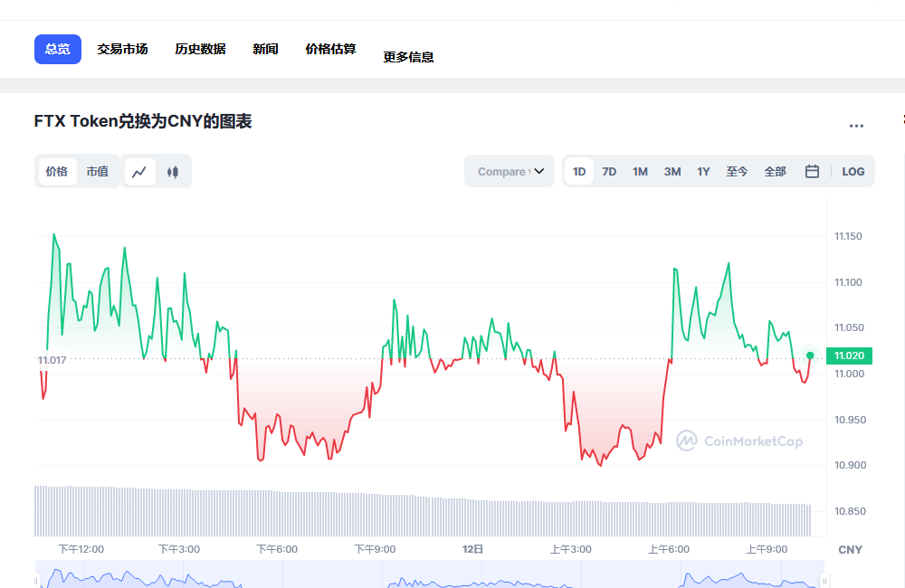
Task: Click the 下午9:00 time axis label
Action: click(376, 549)
